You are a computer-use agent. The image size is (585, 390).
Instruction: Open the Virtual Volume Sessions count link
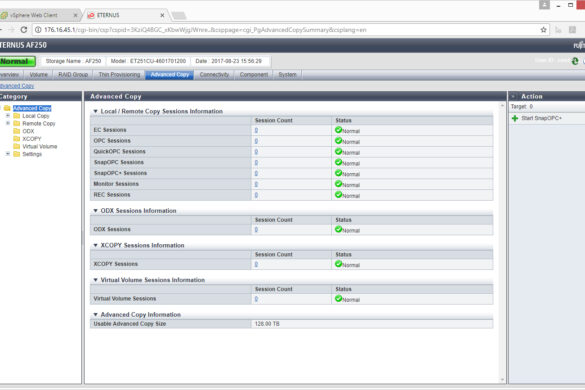pos(256,299)
